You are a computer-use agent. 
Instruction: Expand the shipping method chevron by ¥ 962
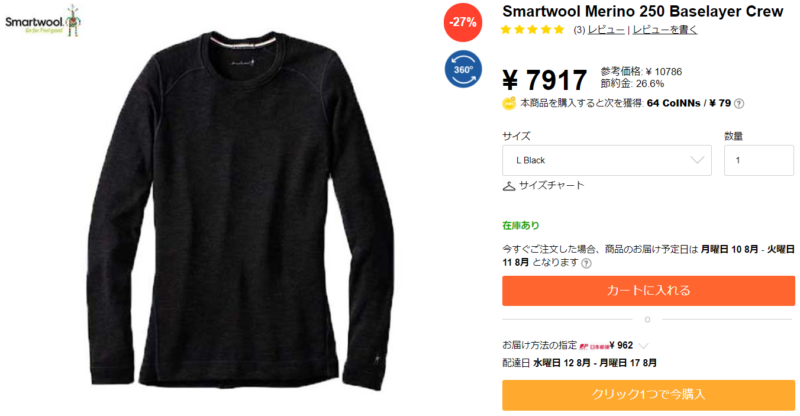643,346
